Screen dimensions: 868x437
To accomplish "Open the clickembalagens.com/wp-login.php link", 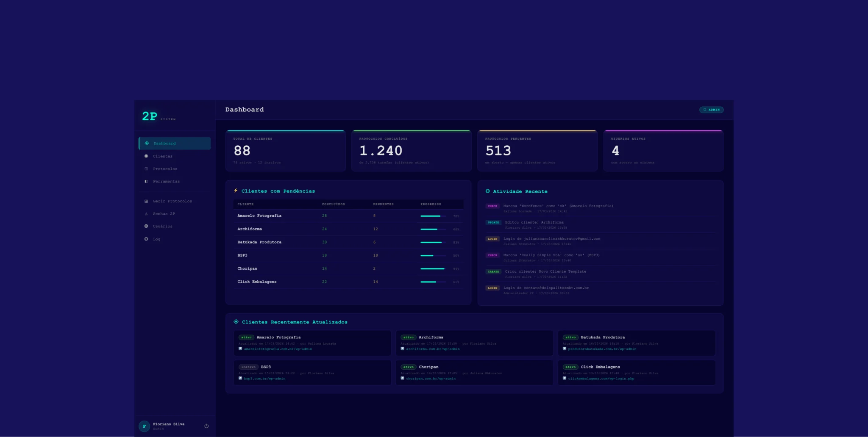I will (601, 379).
